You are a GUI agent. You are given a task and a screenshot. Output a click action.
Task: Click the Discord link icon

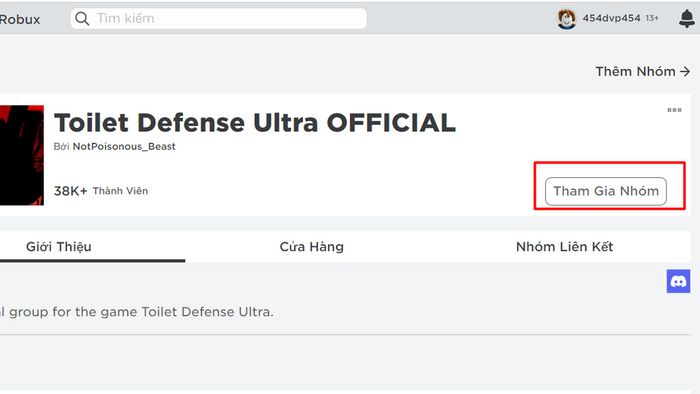click(x=678, y=281)
